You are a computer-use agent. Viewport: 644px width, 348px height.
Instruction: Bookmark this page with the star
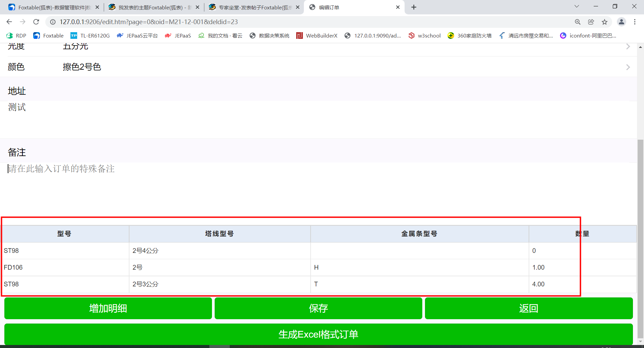tap(604, 22)
